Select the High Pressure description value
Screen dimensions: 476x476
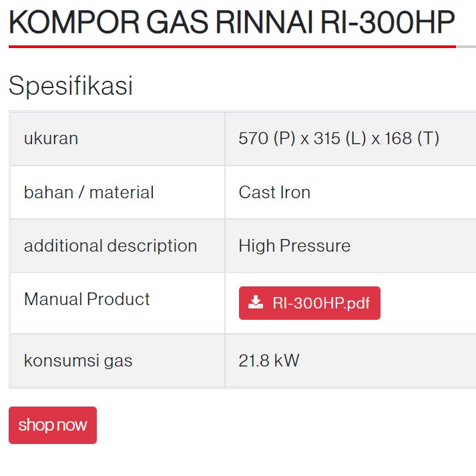click(294, 246)
